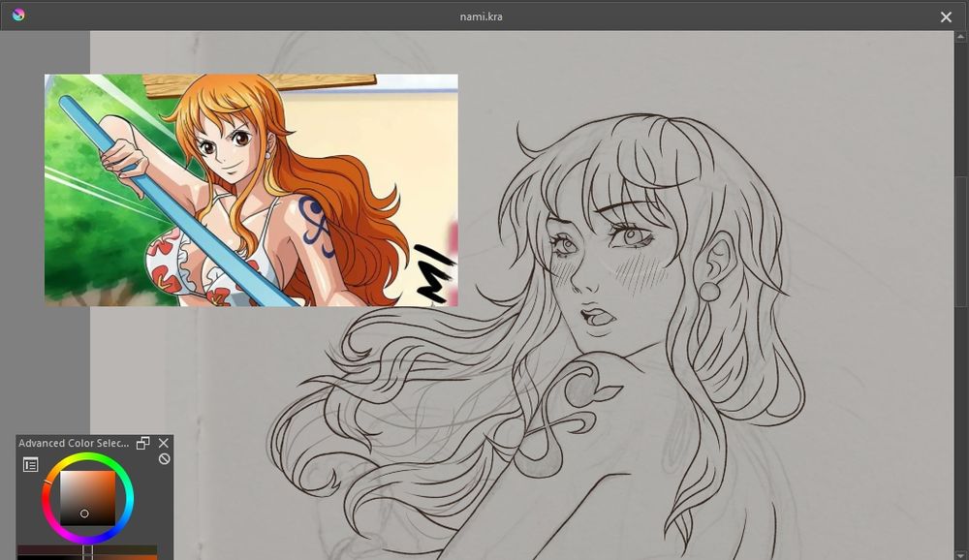
Task: Click the hue marker on the orange ring segment
Action: pyautogui.click(x=47, y=482)
